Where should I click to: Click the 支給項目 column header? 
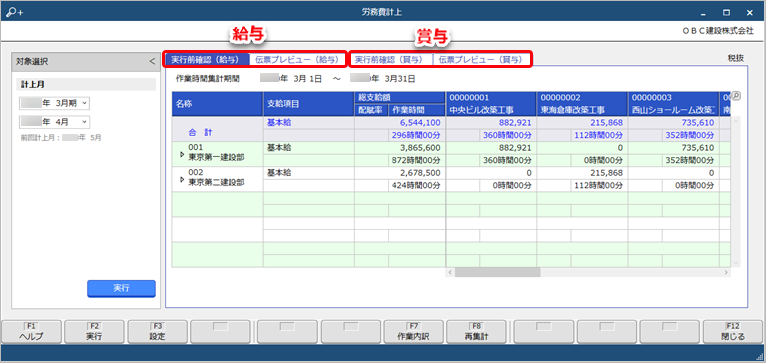coord(309,104)
